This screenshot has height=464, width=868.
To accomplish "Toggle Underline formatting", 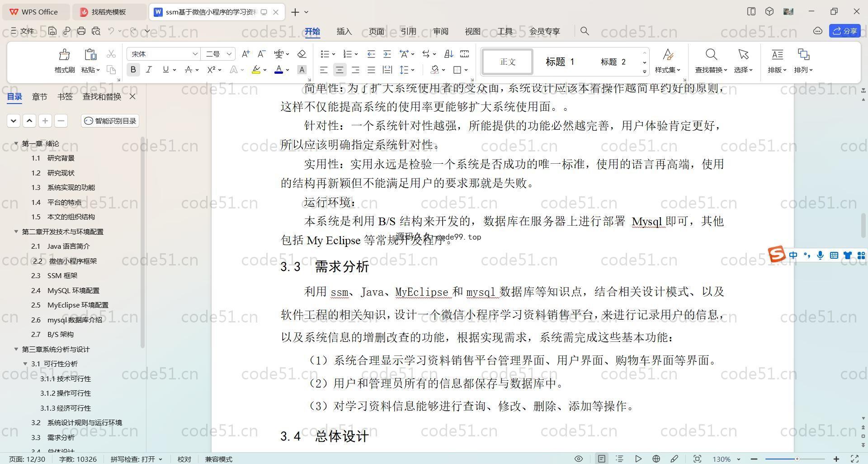I will pos(165,70).
